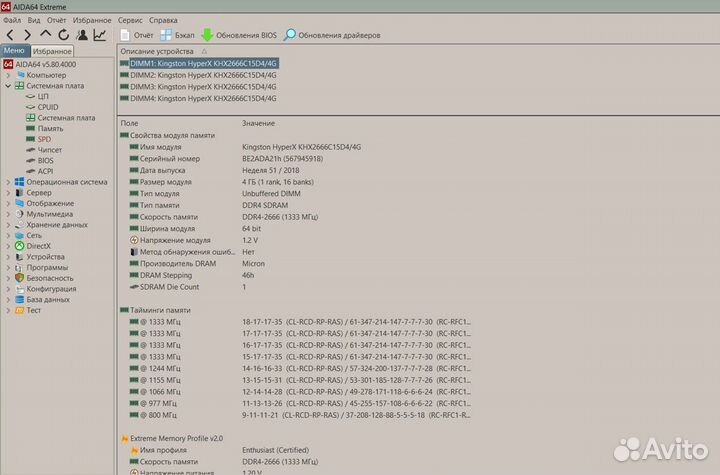Expand the Отображение tree node
Screen dimensions: 720x475
point(8,203)
